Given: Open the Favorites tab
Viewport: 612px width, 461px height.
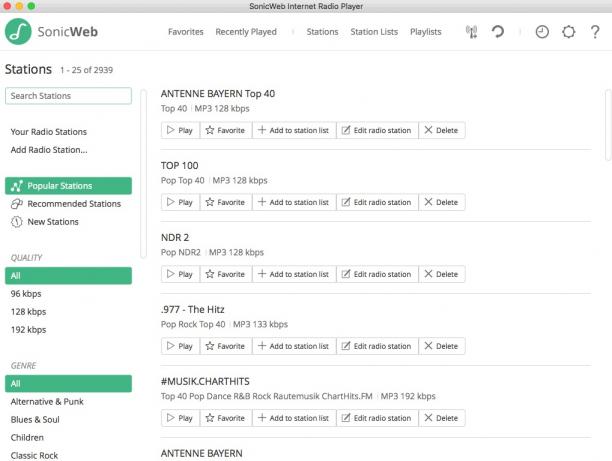Looking at the screenshot, I should click(x=186, y=32).
